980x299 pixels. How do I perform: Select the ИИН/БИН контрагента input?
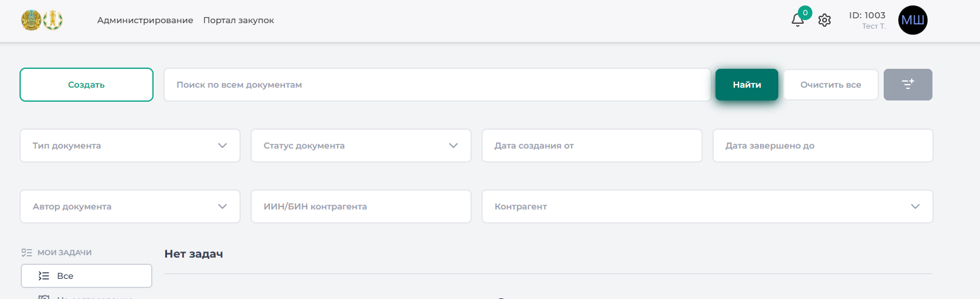(361, 206)
